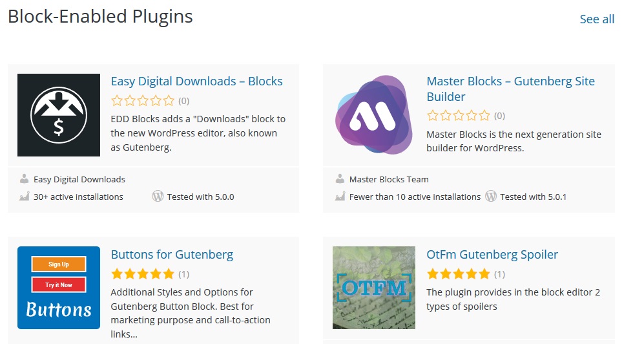Click the five gold stars for Buttons for Gutenberg

(x=143, y=274)
